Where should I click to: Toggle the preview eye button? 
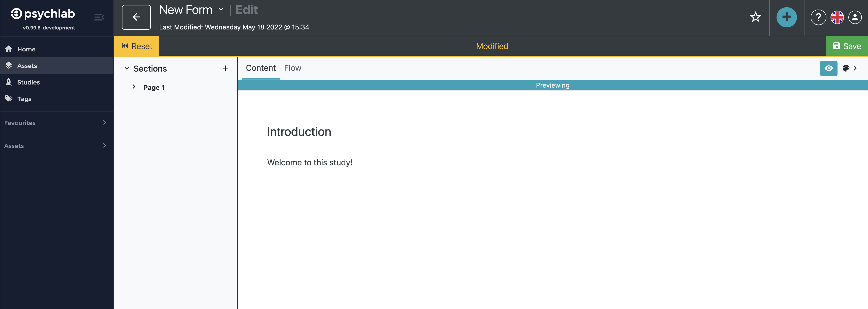click(x=828, y=68)
